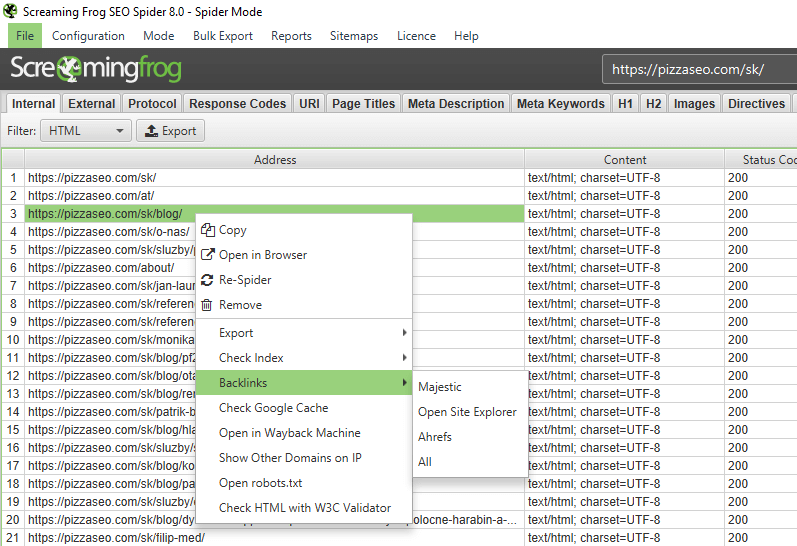Choose All from Backlinks submenu
Viewport: 797px width, 546px height.
(x=470, y=462)
